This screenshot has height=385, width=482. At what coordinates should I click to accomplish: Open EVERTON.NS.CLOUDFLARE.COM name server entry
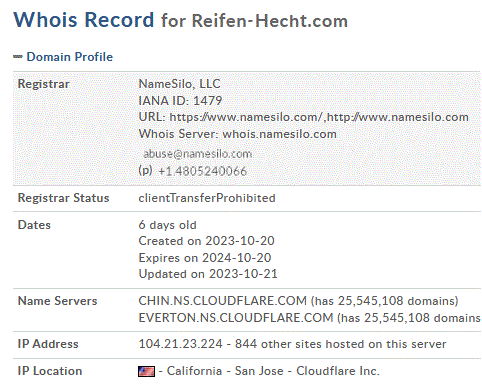pos(236,318)
